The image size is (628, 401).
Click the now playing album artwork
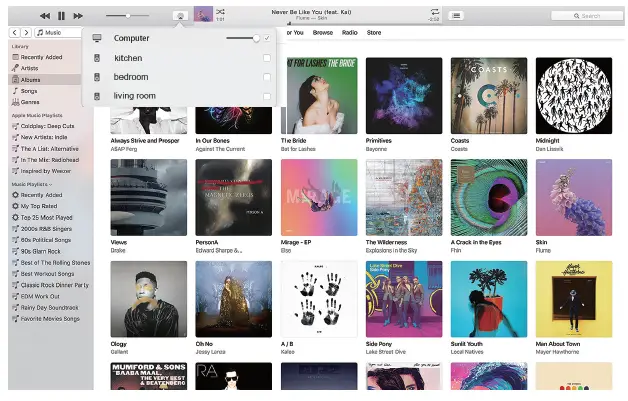point(203,14)
